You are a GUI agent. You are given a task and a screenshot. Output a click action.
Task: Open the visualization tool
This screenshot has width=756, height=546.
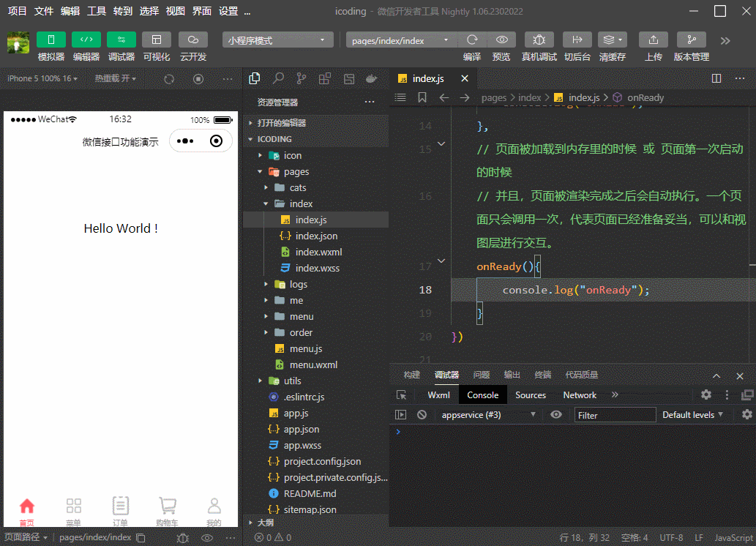click(156, 40)
